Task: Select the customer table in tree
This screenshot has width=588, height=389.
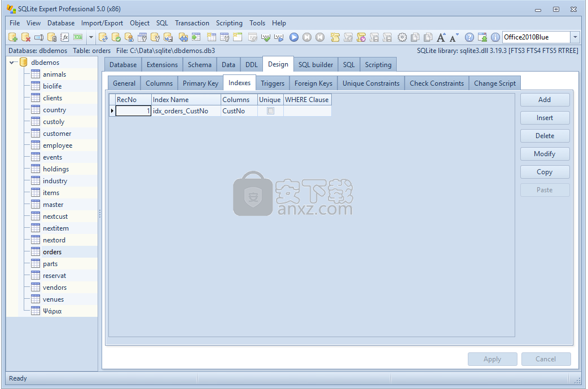Action: click(57, 134)
